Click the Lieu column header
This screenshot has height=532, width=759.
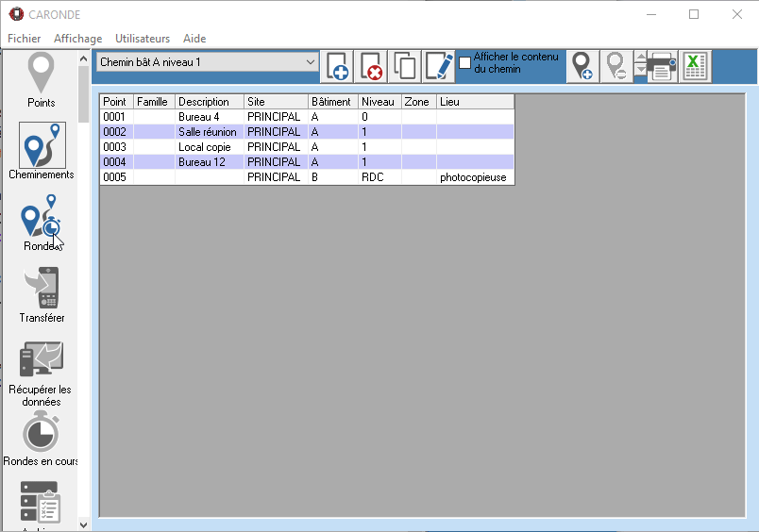click(x=475, y=102)
